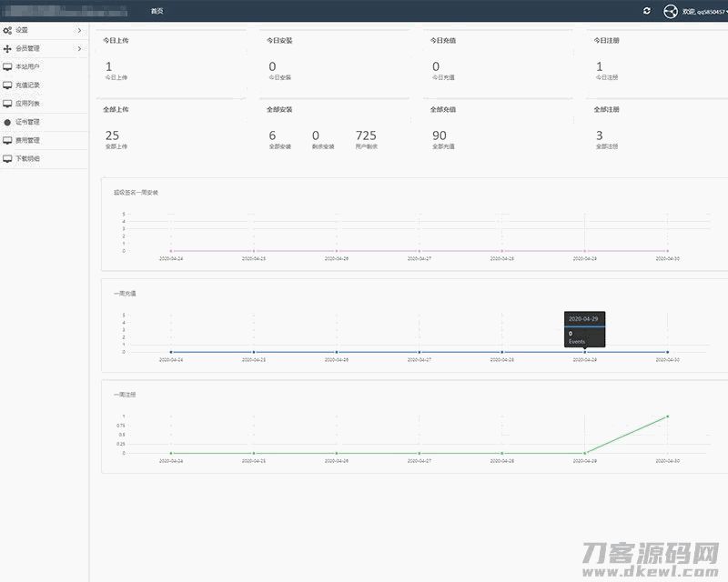Open 应用列表 in the sidebar
Screen dimensions: 728x582
[27, 104]
